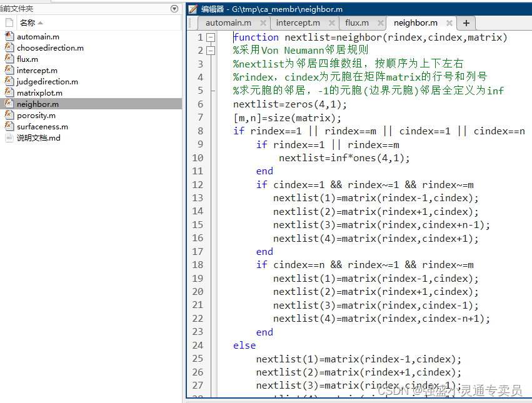Screen dimensions: 532x403
Task: Close the neighbor.m editor tab
Action: [449, 23]
